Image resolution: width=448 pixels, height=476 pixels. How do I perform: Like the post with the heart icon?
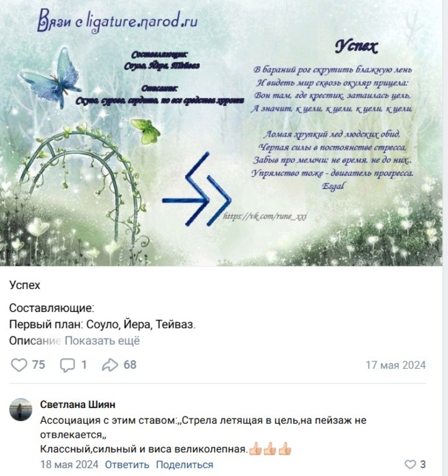click(x=19, y=365)
